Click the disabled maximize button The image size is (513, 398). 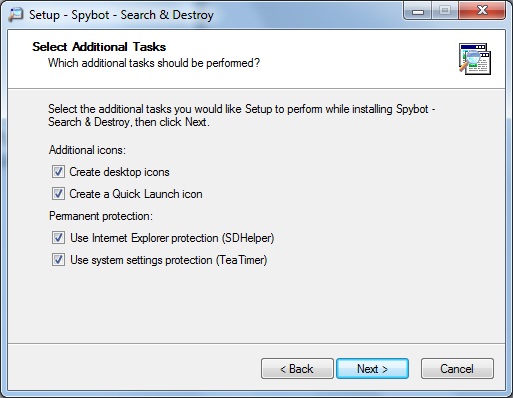click(x=445, y=11)
